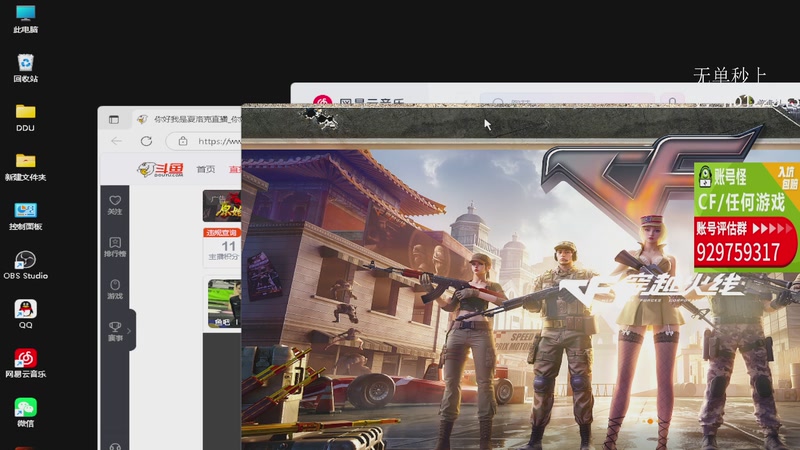Open 游戏 games in Douyu sidebar
Screen dimensions: 800x450
pyautogui.click(x=115, y=289)
